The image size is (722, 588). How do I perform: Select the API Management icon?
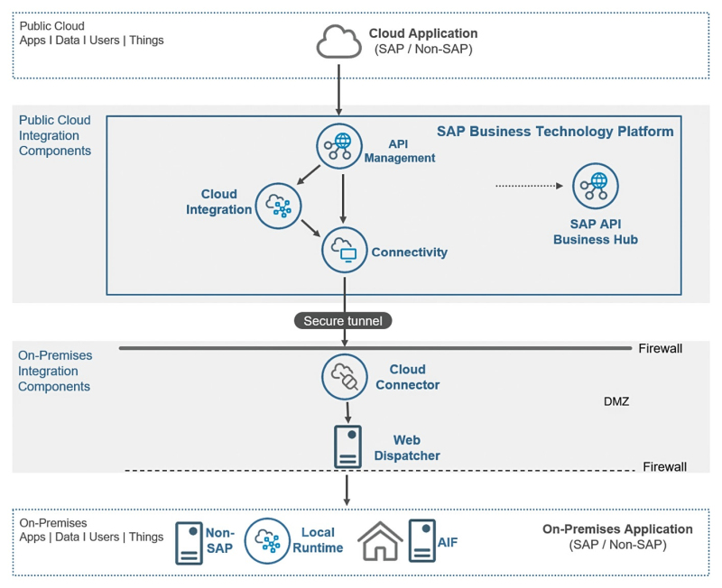pyautogui.click(x=339, y=145)
